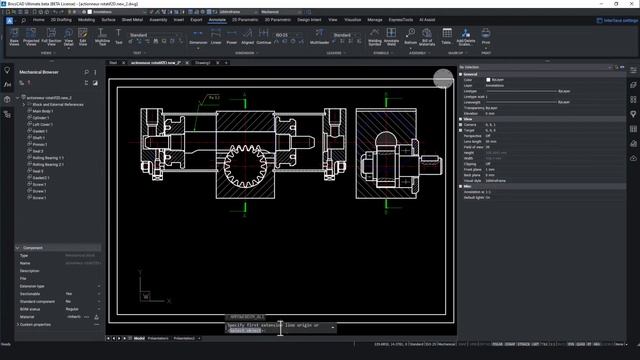Switch to the Model layout tab
640x360 pixels.
pyautogui.click(x=139, y=338)
